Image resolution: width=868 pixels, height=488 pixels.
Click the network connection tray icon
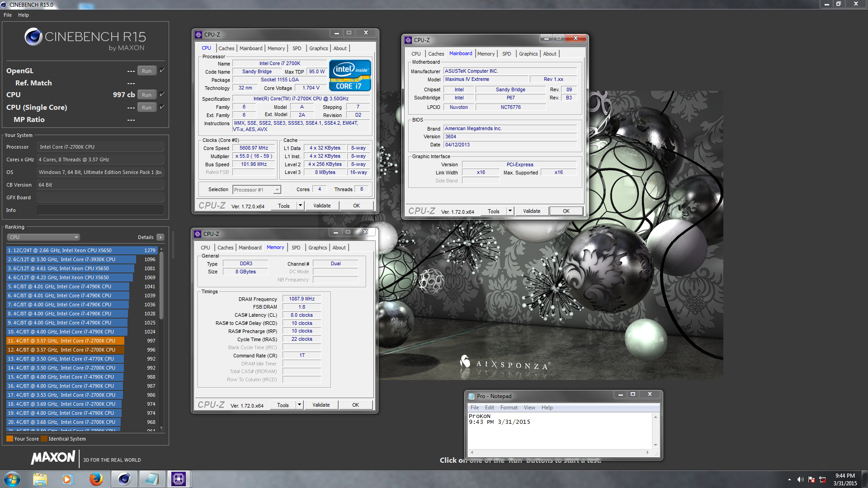tap(822, 479)
